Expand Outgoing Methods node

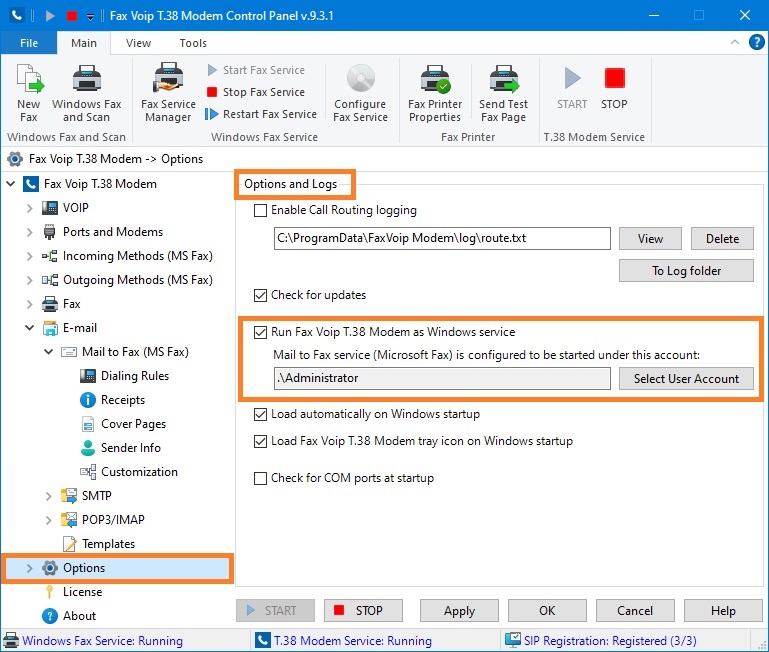coord(29,280)
